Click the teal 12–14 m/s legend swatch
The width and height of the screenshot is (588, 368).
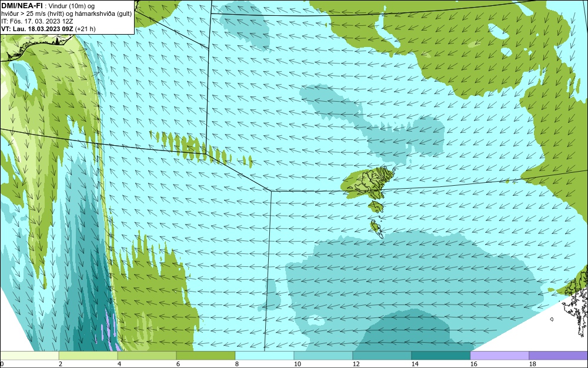382,356
